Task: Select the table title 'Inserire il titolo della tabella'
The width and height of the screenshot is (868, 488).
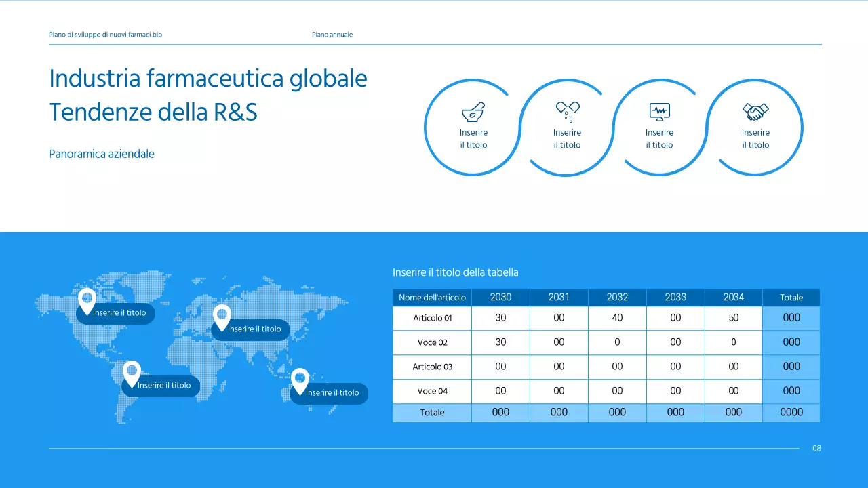Action: pyautogui.click(x=455, y=272)
